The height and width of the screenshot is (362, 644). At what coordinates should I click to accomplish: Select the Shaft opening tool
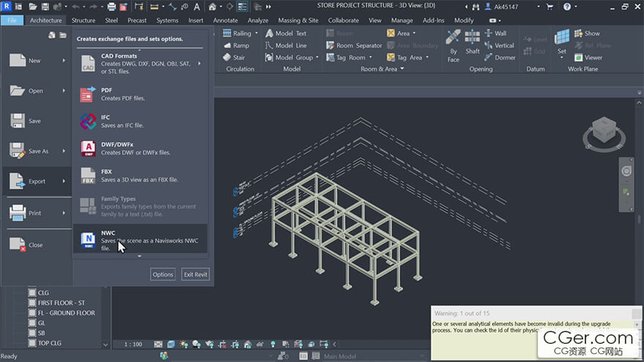click(x=472, y=42)
